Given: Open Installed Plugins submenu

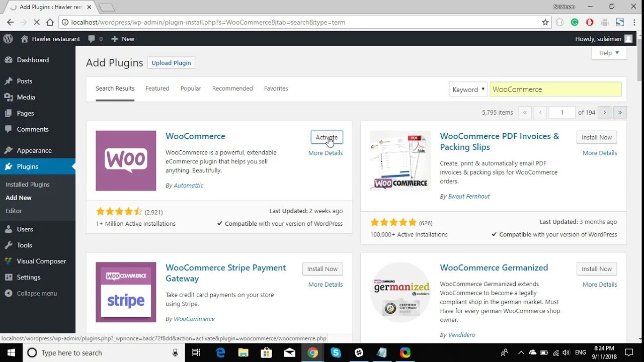Looking at the screenshot, I should click(28, 185).
